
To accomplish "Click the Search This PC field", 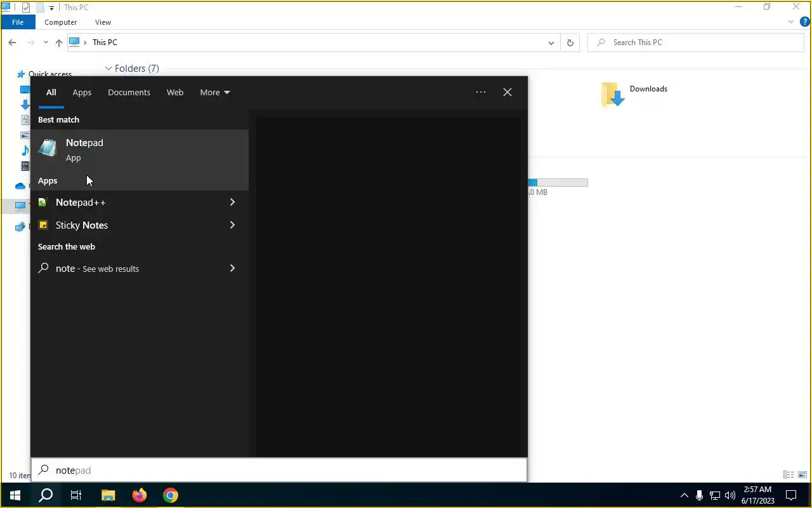I will pos(696,43).
